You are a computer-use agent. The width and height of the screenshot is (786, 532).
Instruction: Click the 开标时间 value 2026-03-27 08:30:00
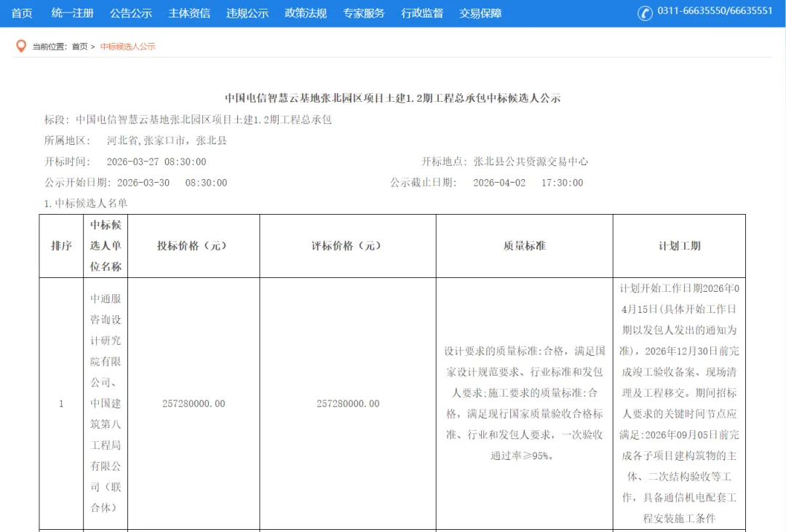[x=156, y=162]
